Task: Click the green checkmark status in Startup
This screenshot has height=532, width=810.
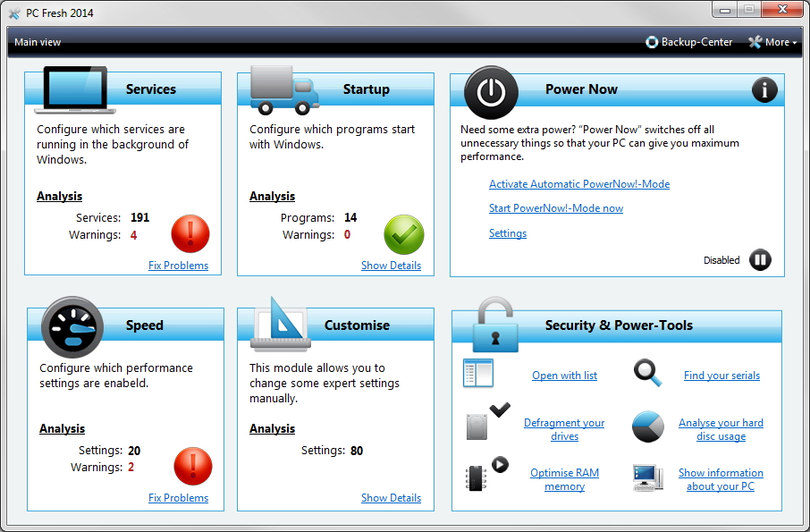Action: (403, 234)
